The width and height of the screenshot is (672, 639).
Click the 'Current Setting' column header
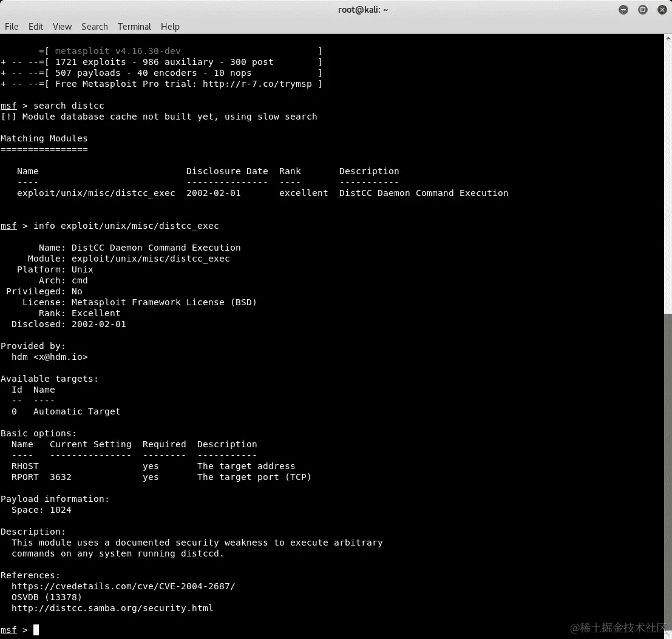coord(90,444)
